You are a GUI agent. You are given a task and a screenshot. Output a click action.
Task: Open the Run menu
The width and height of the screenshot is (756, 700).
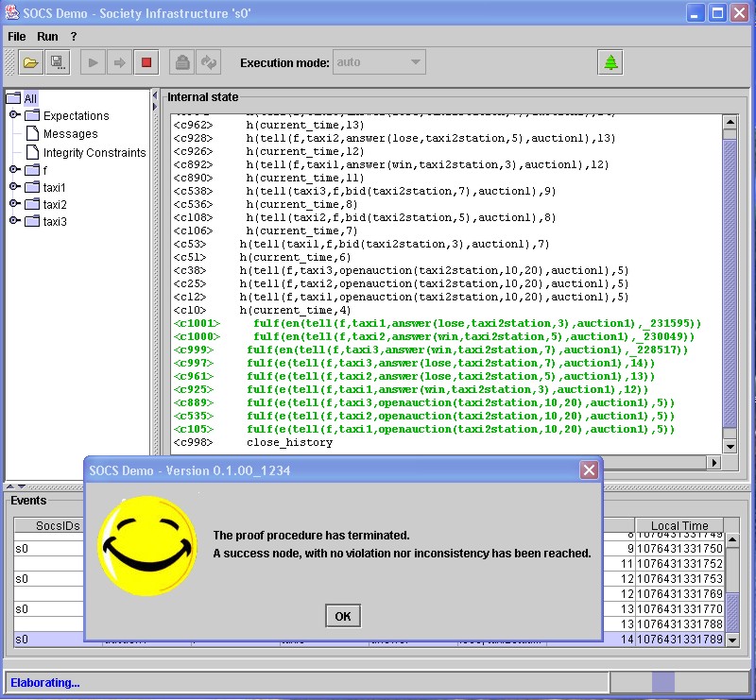pyautogui.click(x=47, y=36)
